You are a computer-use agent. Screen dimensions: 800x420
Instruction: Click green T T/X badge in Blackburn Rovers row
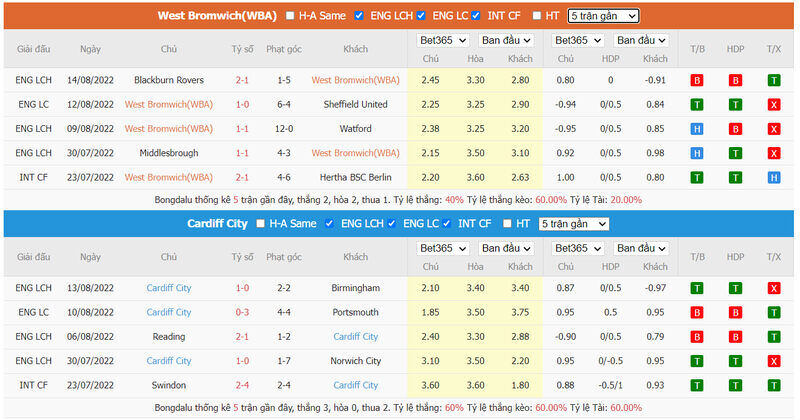(773, 80)
